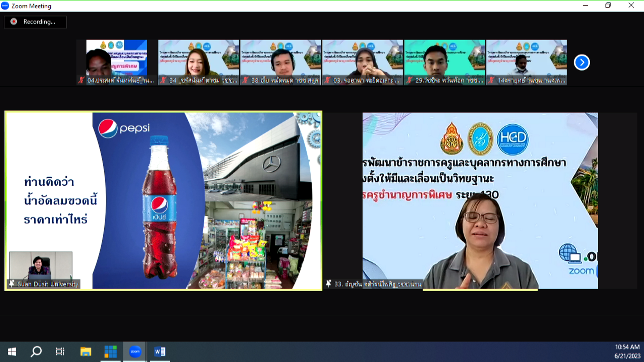Screen dimensions: 644x362
Task: Open the Windows Start menu
Action: click(x=12, y=352)
